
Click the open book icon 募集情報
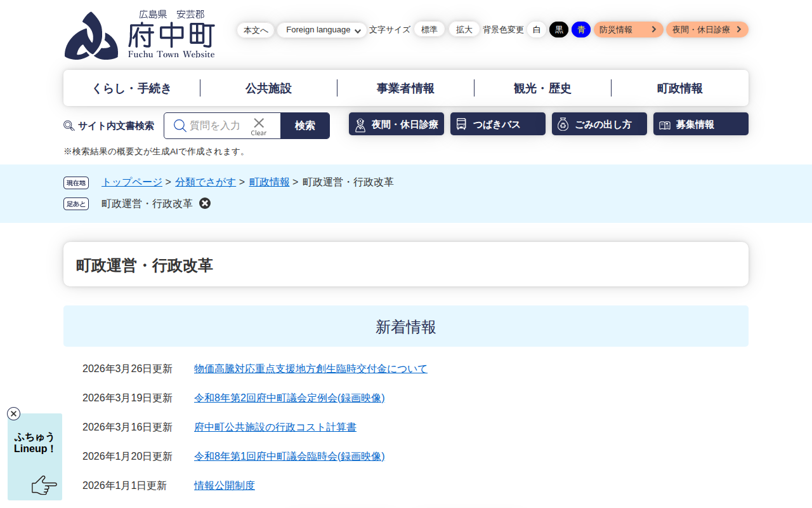664,125
